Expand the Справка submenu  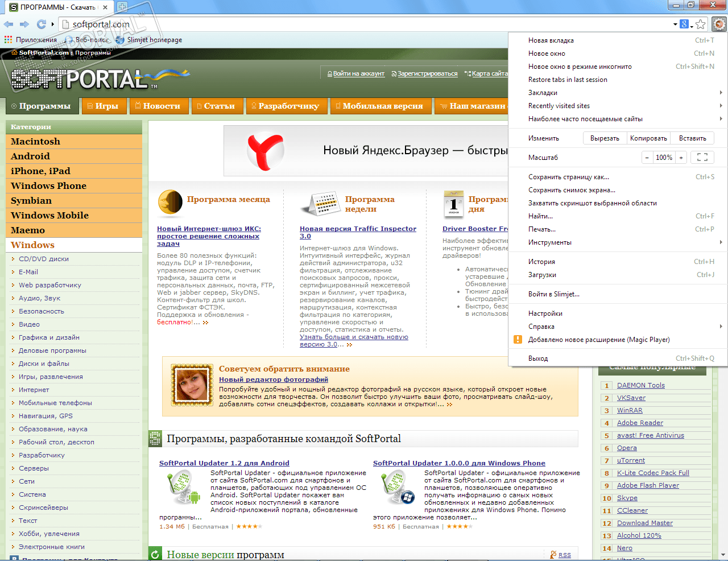(618, 327)
